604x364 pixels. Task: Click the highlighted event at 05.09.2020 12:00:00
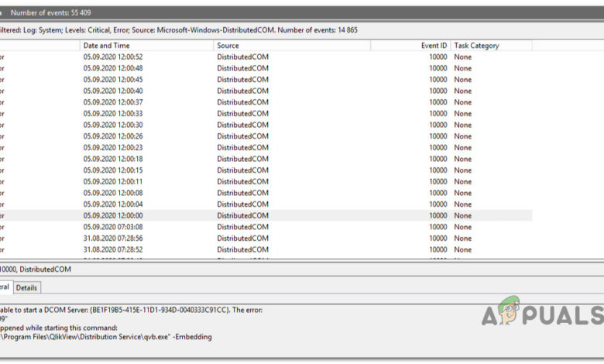coord(266,216)
